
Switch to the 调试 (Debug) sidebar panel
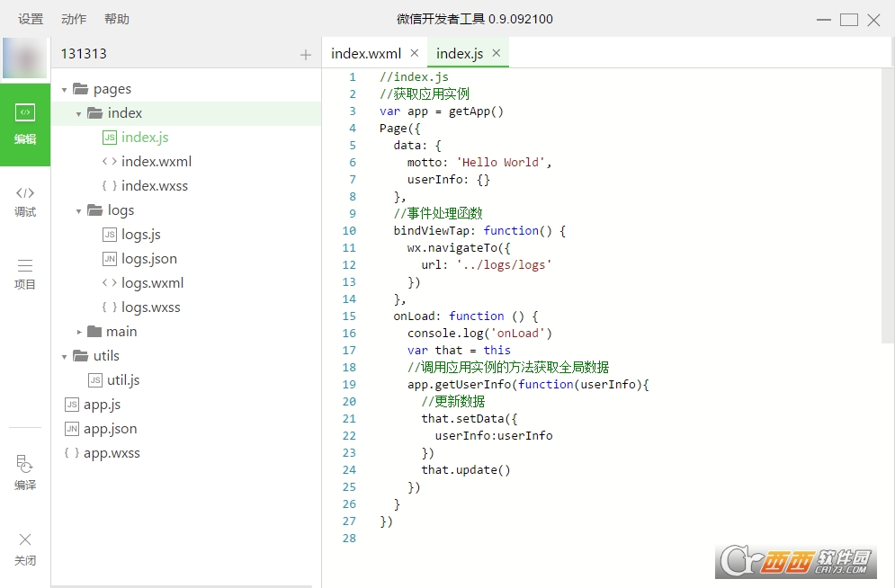(25, 202)
